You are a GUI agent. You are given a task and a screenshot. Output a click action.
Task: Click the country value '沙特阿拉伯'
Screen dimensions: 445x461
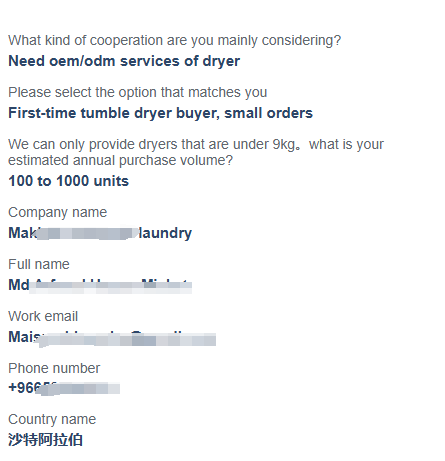pyautogui.click(x=45, y=440)
